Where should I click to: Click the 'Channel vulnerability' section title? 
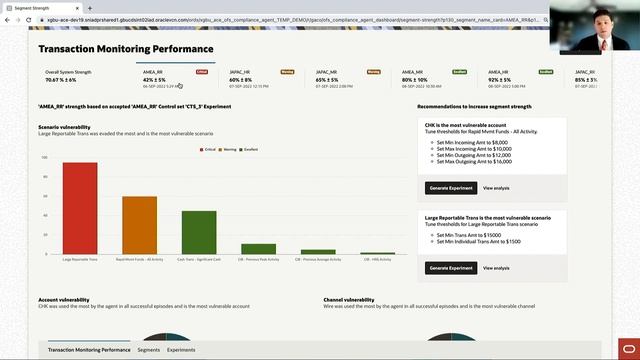pos(349,300)
